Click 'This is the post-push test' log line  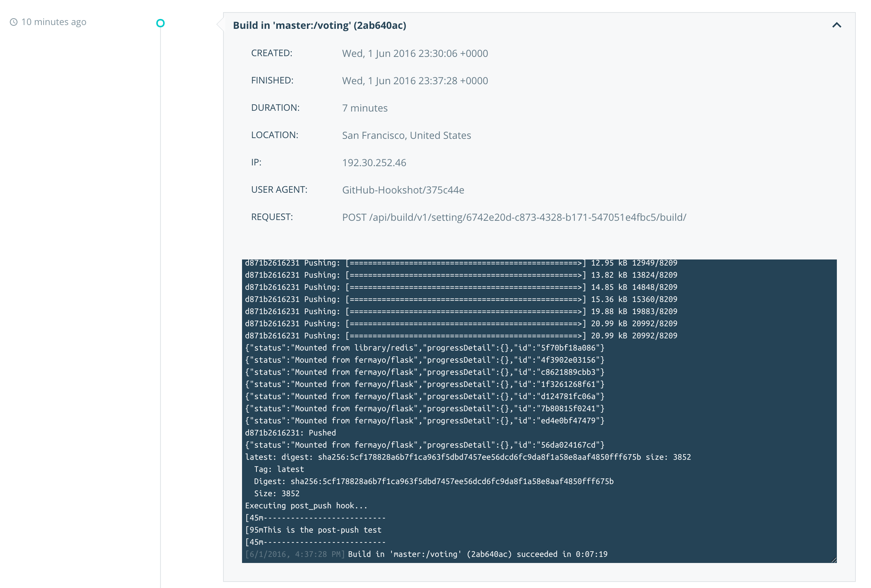tap(313, 530)
